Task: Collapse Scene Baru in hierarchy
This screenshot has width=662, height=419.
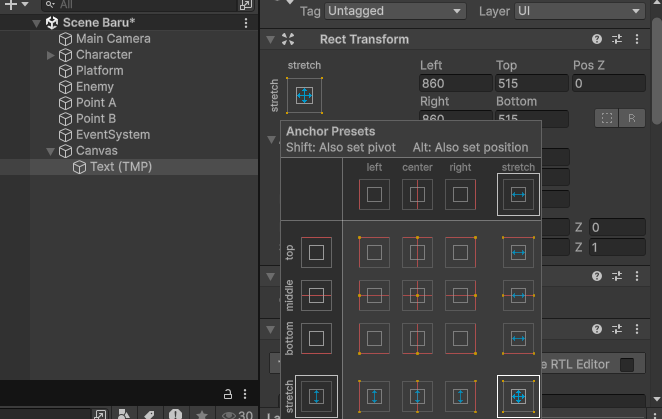Action: 36,23
